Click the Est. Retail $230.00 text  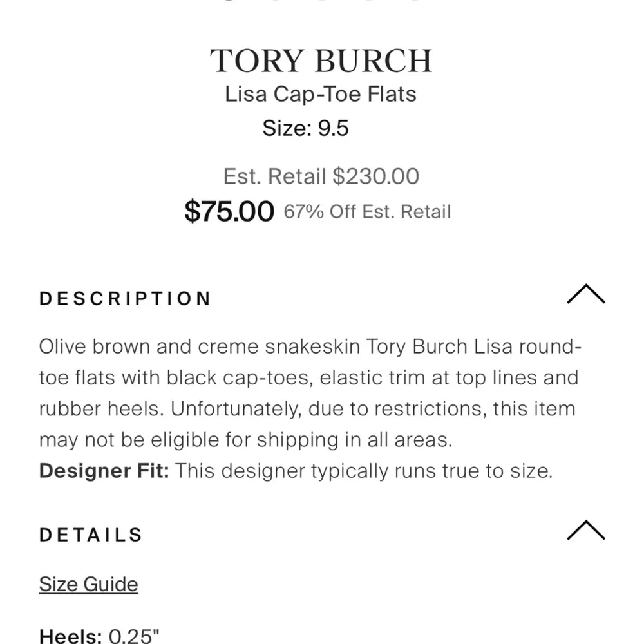click(321, 176)
